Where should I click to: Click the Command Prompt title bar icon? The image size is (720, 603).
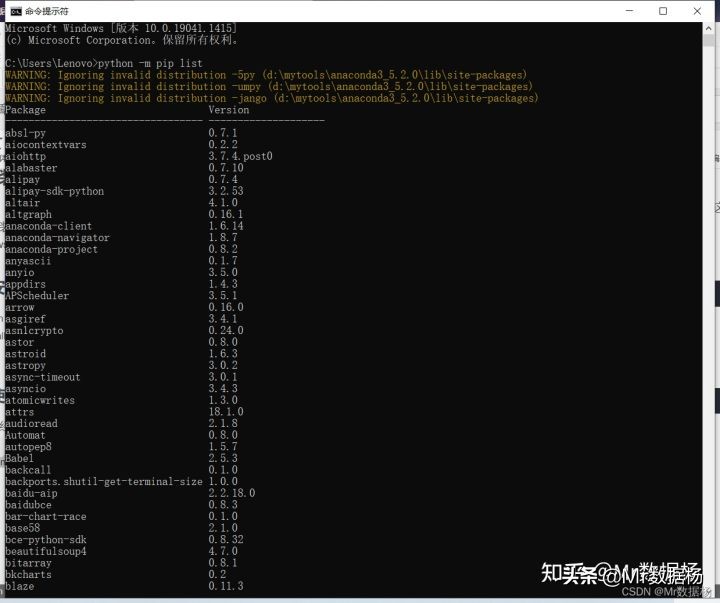coord(16,11)
